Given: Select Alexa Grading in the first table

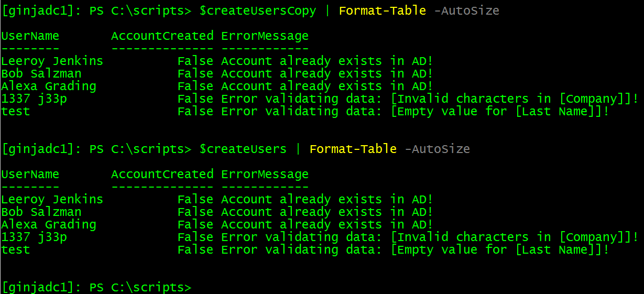Looking at the screenshot, I should 48,86.
